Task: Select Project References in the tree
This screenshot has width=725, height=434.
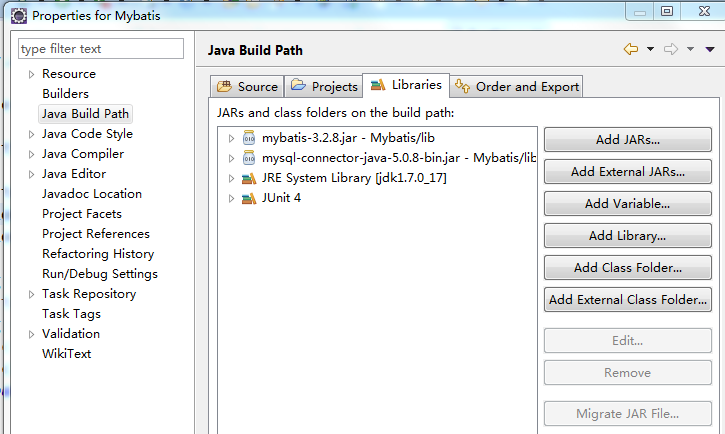Action: pos(96,234)
